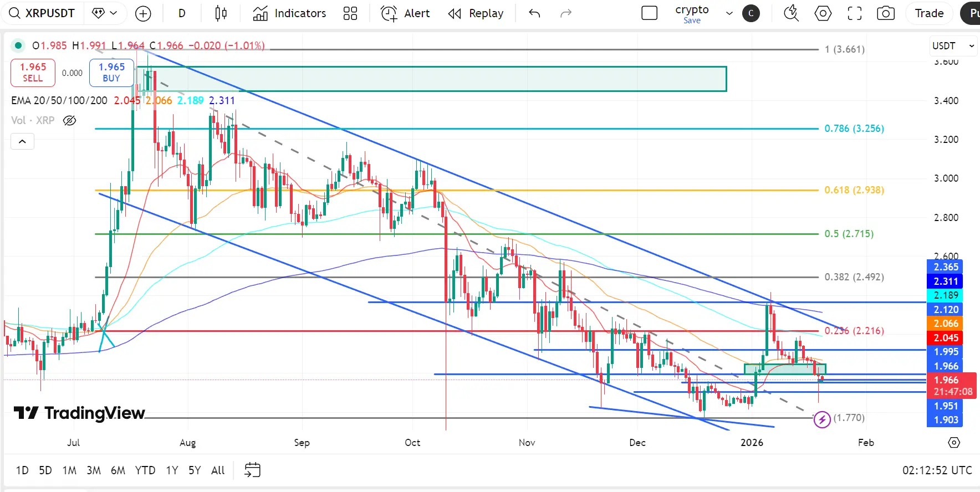Create a new Alert

coord(405,13)
